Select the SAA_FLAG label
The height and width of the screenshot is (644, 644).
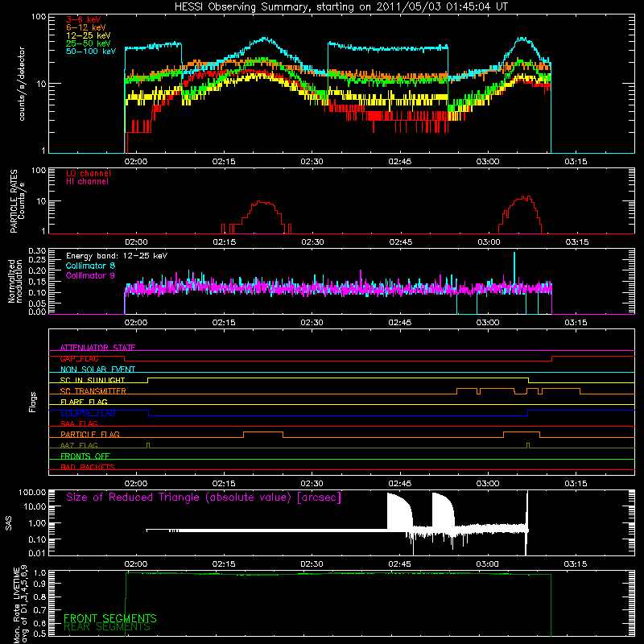(79, 424)
